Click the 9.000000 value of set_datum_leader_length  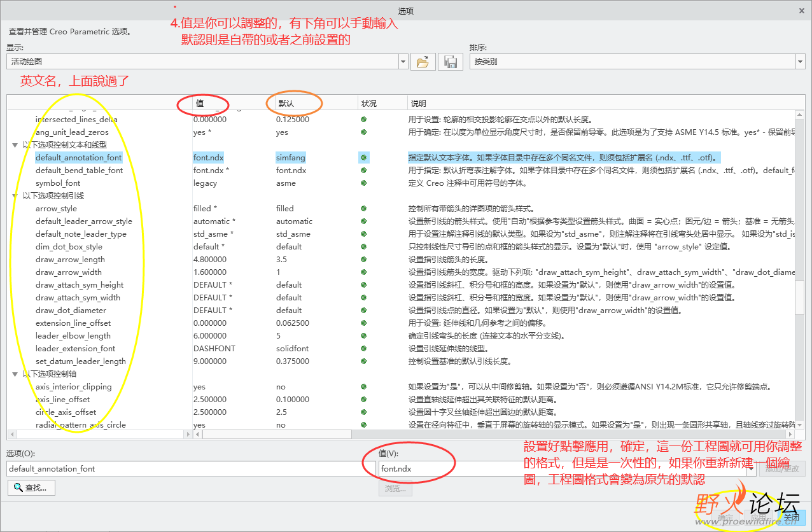click(x=210, y=361)
